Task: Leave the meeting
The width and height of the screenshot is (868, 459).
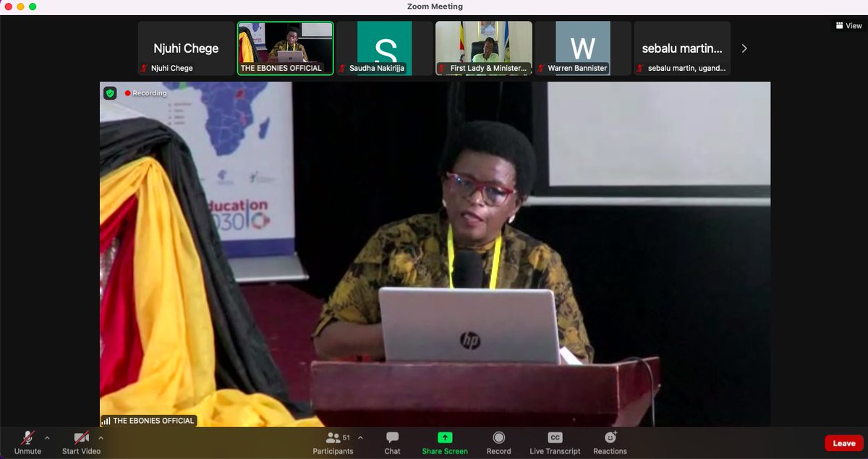Action: tap(843, 443)
